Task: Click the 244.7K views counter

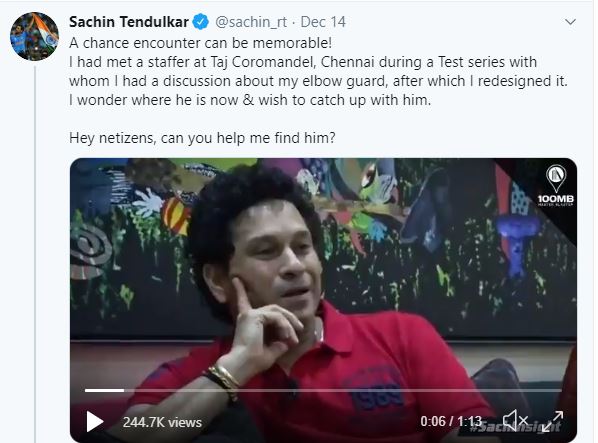Action: (162, 422)
